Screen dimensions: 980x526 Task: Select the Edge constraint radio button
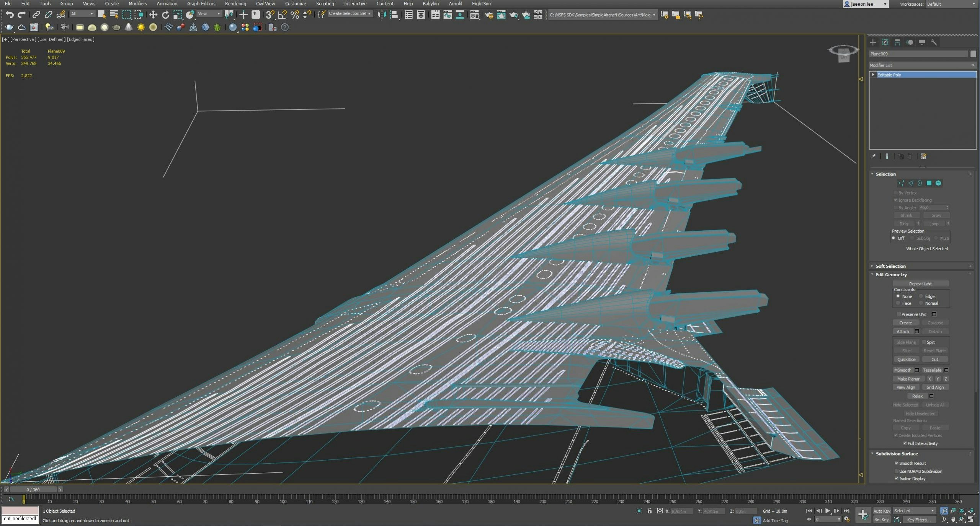921,296
